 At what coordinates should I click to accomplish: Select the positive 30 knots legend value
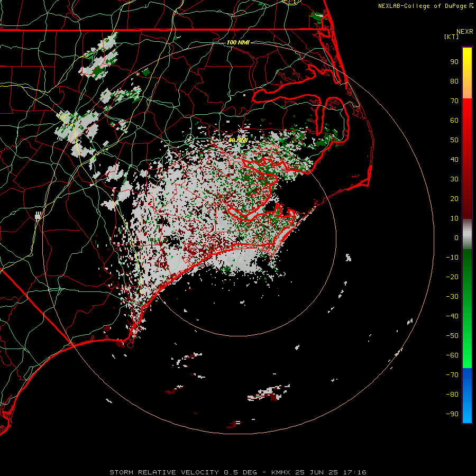tap(454, 179)
